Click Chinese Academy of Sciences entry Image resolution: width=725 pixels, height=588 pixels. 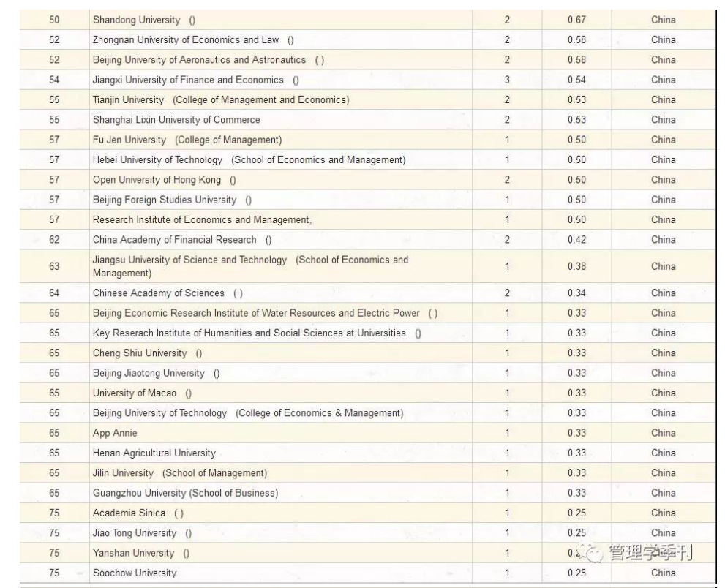(168, 293)
